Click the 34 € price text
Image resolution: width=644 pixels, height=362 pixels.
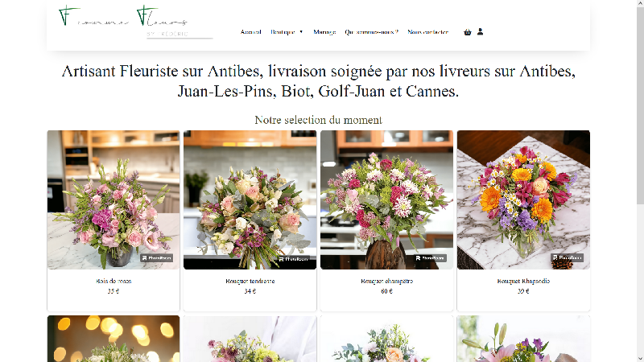[250, 291]
